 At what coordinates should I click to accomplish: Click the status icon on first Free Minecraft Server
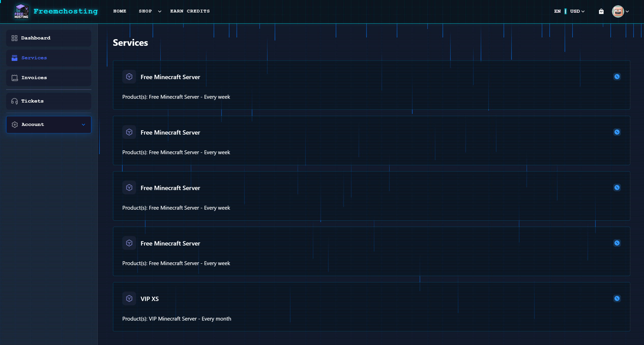617,77
